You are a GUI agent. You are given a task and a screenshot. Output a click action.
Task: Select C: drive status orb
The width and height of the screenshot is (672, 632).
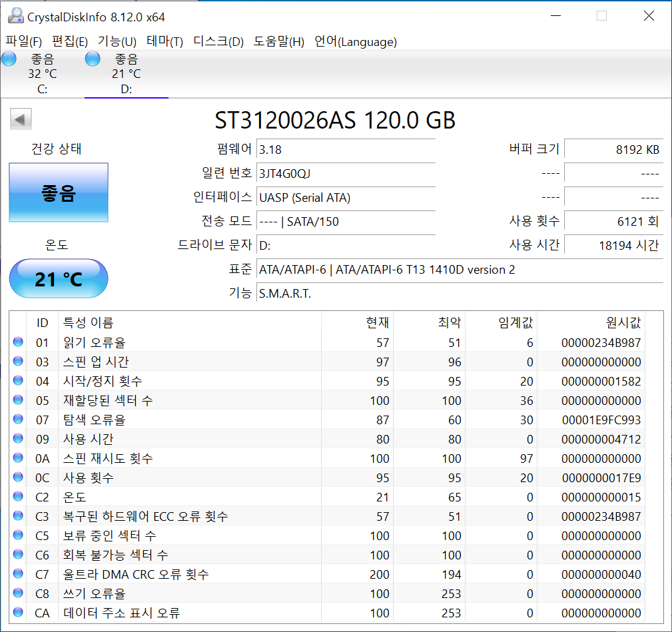(9, 59)
